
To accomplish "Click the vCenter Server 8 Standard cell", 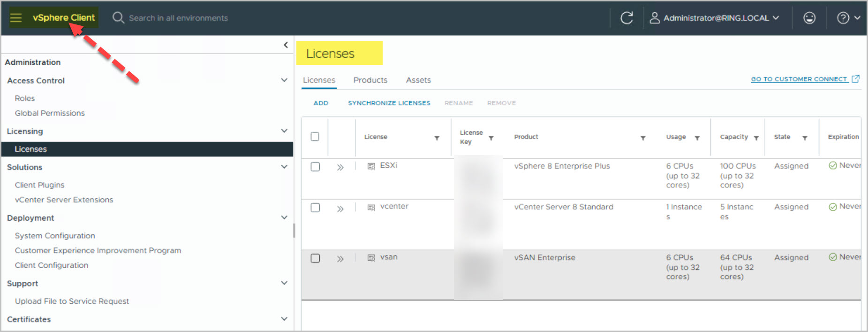I will point(564,207).
